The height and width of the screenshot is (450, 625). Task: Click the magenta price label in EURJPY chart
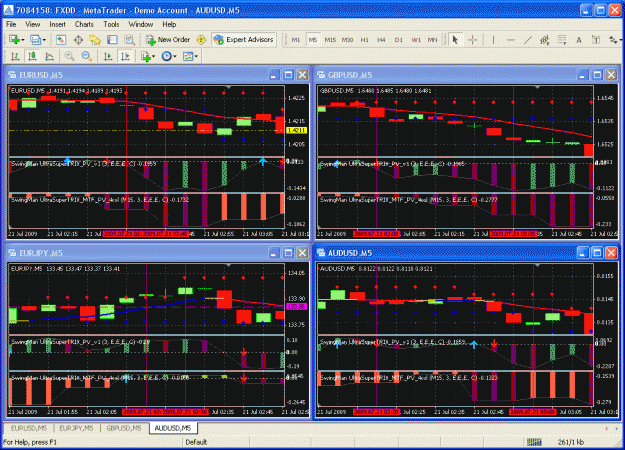[x=297, y=307]
